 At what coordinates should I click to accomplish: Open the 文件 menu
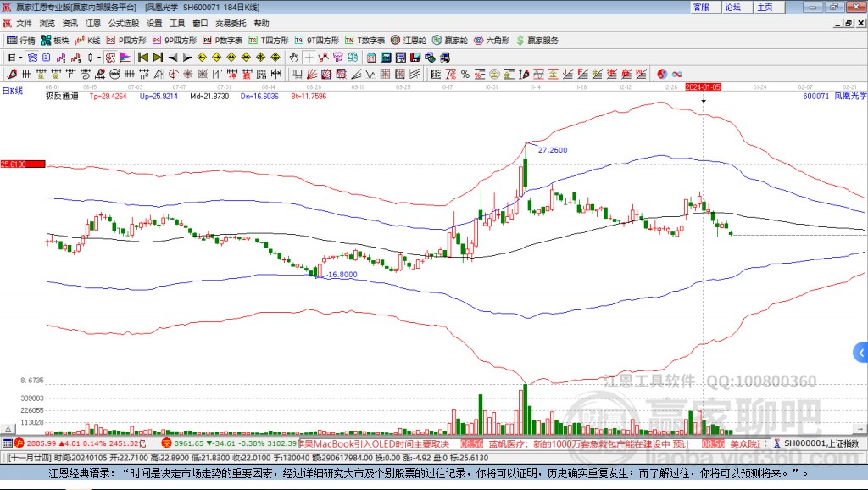(24, 23)
